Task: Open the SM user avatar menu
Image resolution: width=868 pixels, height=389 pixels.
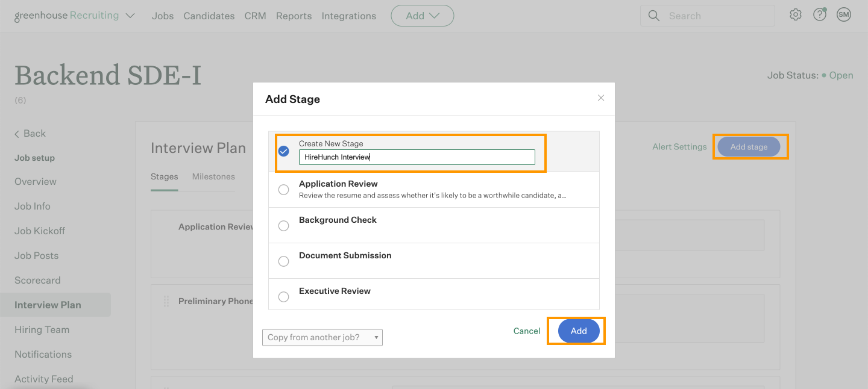Action: (844, 15)
